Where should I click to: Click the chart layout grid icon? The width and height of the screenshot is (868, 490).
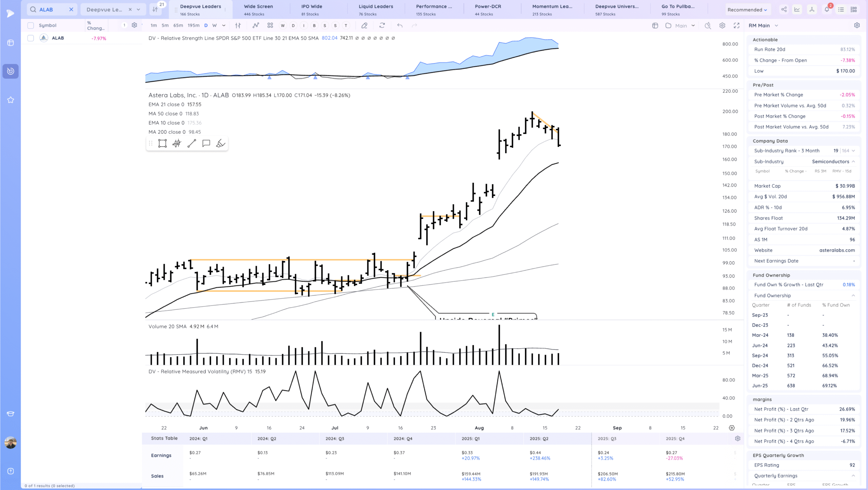click(x=655, y=25)
